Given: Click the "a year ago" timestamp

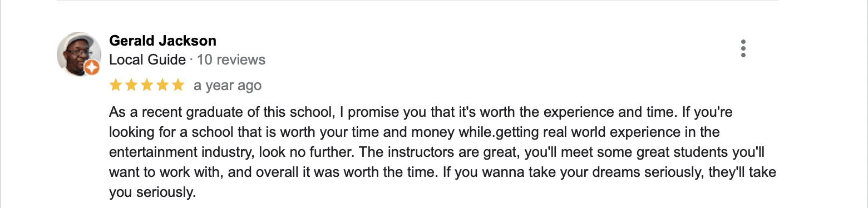Looking at the screenshot, I should point(228,86).
